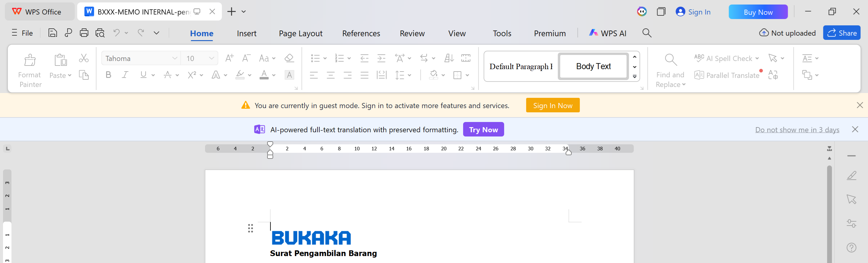Decrease font size with A- icon
This screenshot has width=868, height=263.
point(246,58)
